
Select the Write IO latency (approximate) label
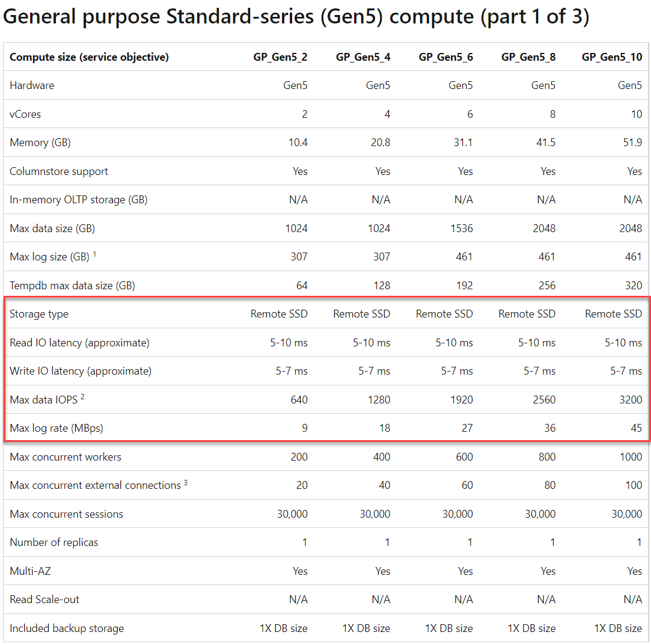tap(81, 371)
